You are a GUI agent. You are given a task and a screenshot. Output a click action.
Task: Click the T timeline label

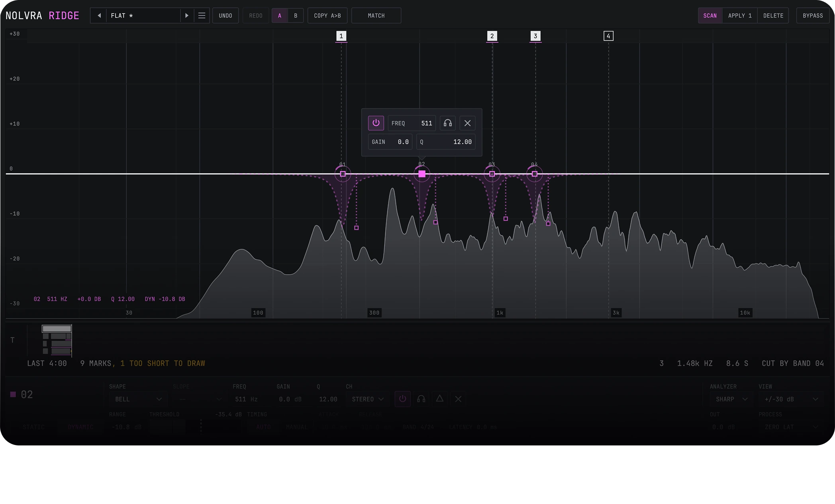click(x=12, y=340)
